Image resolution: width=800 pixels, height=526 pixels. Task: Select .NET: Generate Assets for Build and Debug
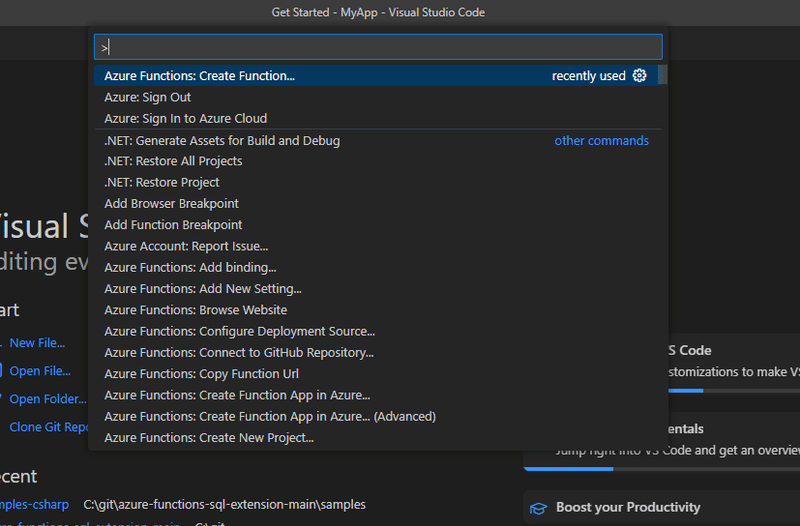(x=376, y=140)
